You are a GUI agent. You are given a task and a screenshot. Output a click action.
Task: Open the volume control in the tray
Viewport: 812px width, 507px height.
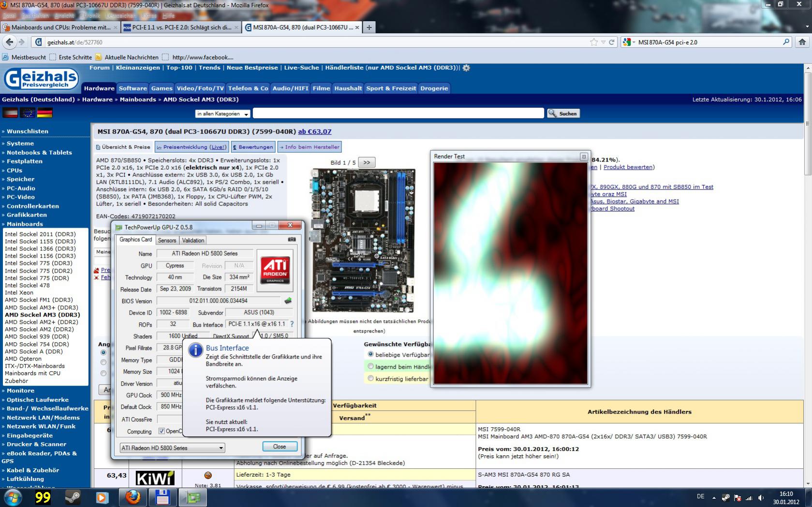pos(761,498)
